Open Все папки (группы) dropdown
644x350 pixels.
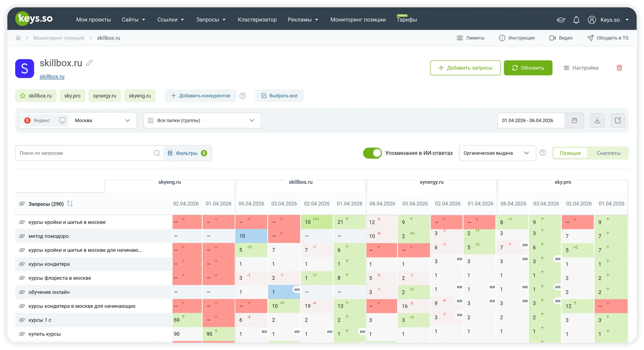(x=202, y=120)
